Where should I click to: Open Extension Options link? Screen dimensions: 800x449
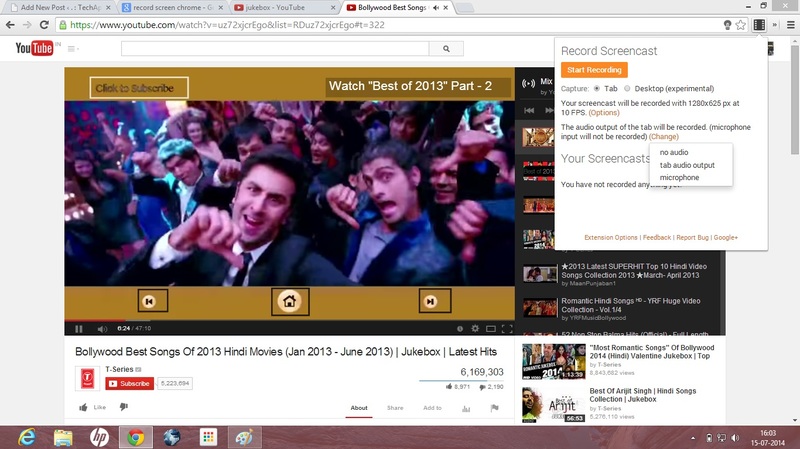(611, 237)
